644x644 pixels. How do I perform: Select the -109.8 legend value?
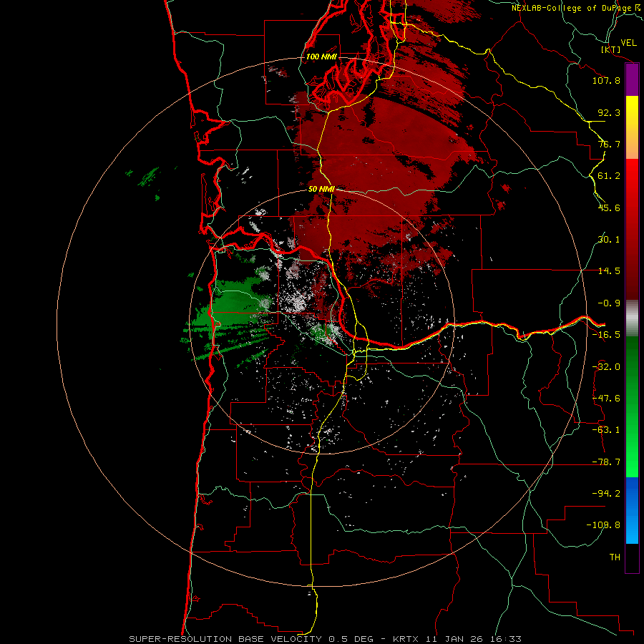[603, 525]
